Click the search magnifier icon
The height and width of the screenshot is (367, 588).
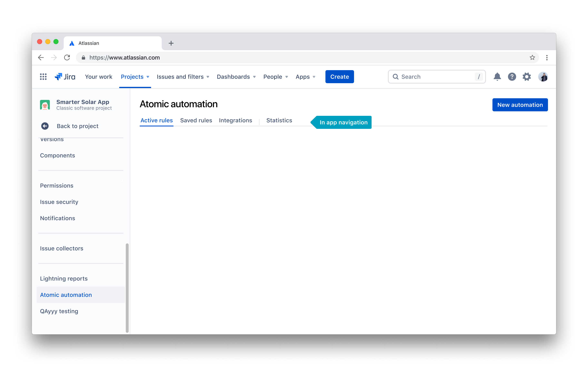click(x=396, y=77)
